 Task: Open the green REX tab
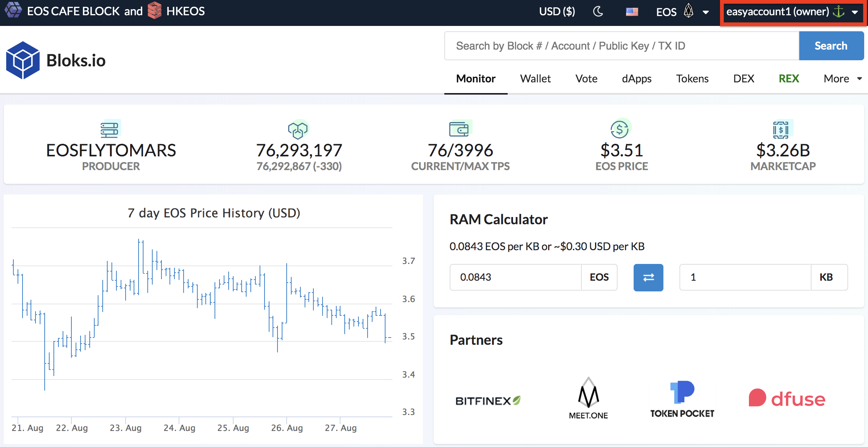tap(789, 79)
